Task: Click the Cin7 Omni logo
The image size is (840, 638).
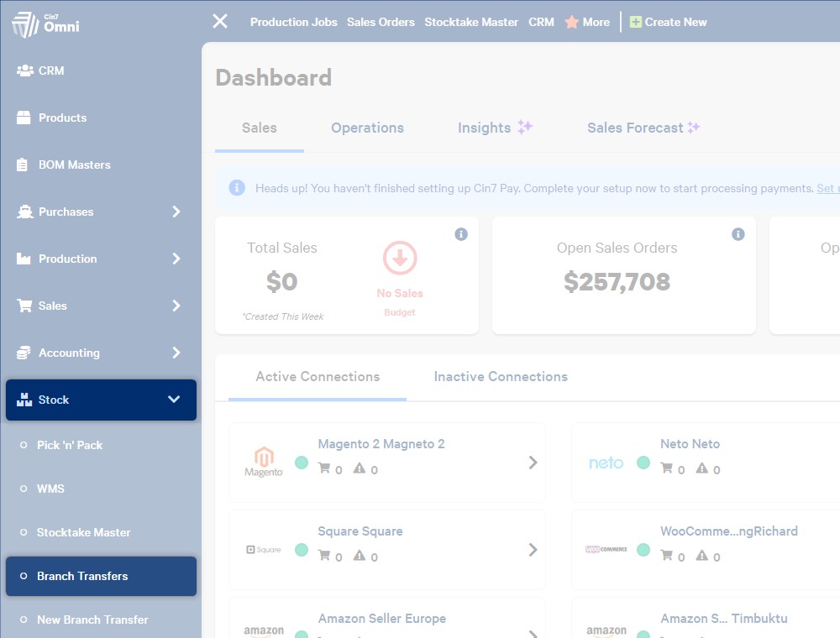Action: click(45, 24)
